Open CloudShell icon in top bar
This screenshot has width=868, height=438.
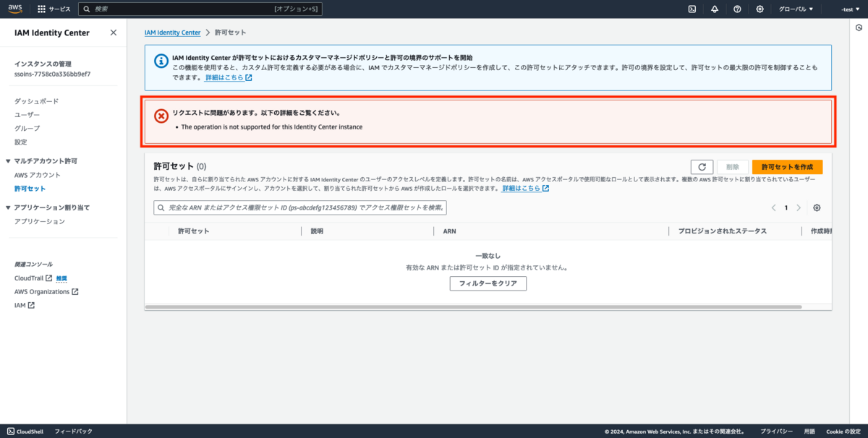click(x=692, y=9)
